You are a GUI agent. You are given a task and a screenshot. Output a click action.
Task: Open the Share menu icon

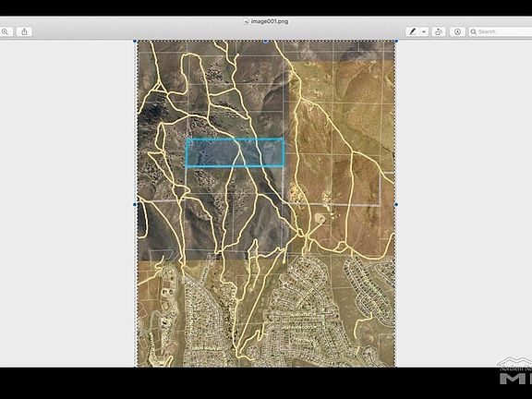point(24,31)
